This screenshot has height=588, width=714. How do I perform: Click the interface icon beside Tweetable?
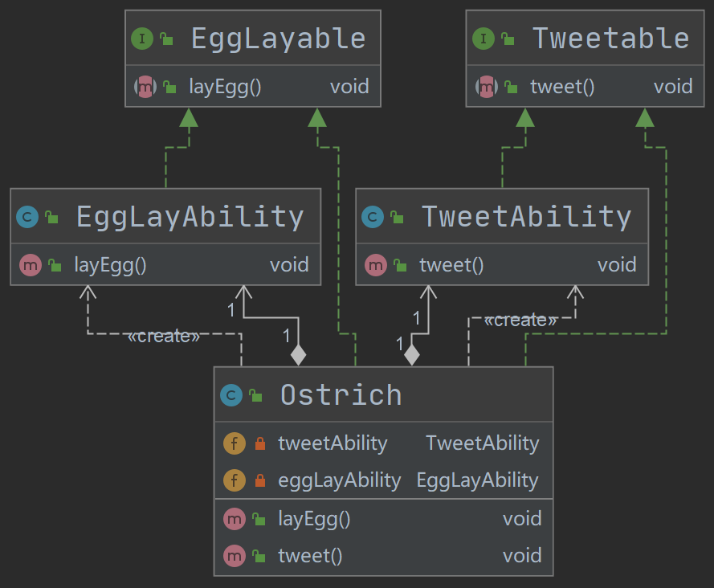[483, 39]
